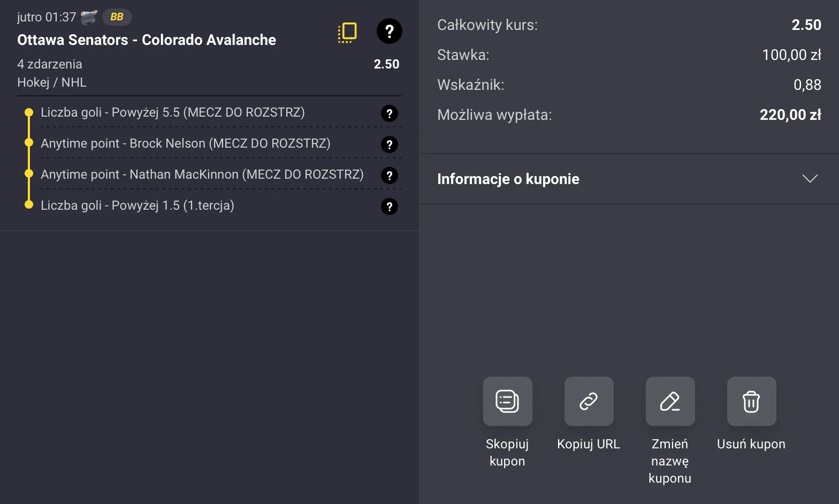Select Liczba goli Powyżej 1.5 first period selection

pos(137,205)
